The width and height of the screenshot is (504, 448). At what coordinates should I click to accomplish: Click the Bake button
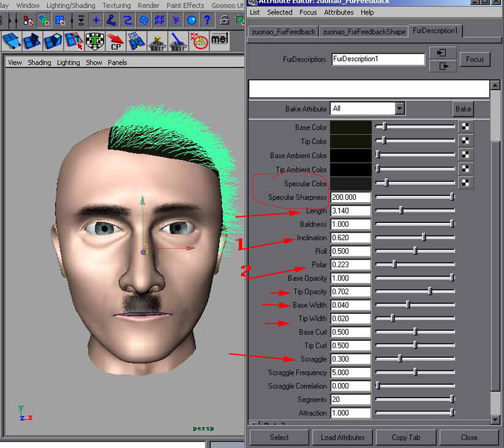click(x=463, y=109)
